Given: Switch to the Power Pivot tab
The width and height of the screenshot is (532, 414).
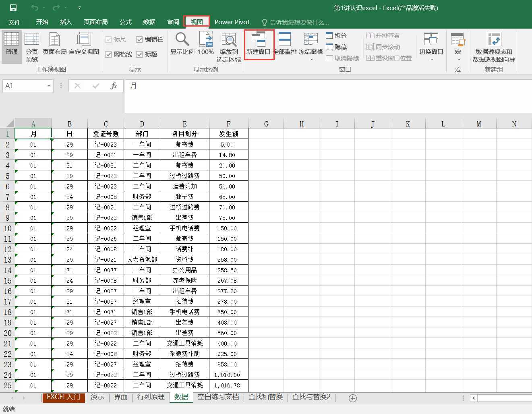Looking at the screenshot, I should point(232,22).
